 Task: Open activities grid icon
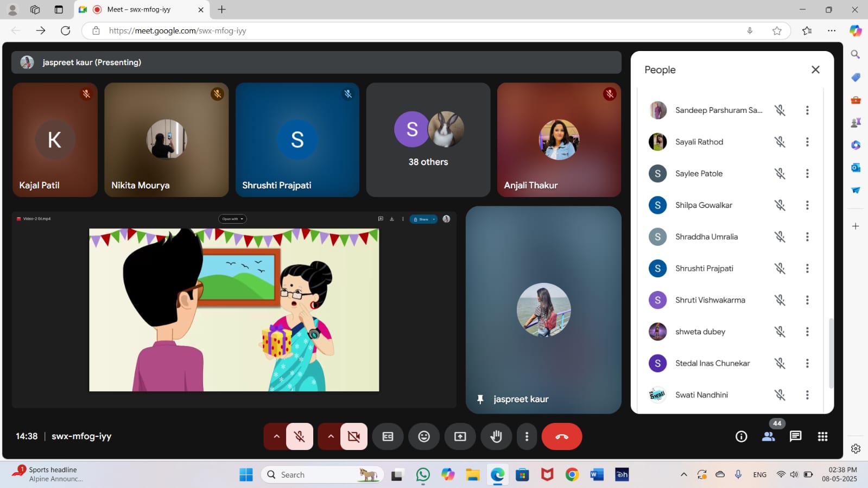coord(823,436)
